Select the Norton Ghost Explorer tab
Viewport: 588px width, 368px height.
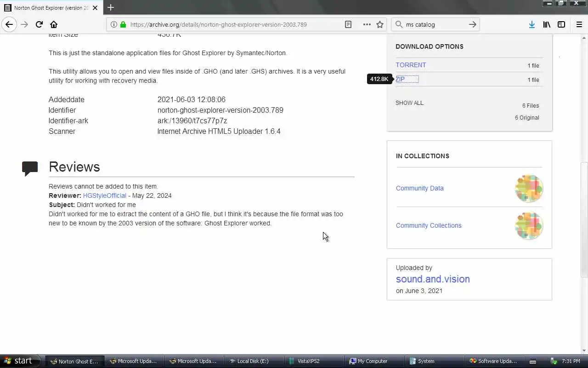point(51,8)
